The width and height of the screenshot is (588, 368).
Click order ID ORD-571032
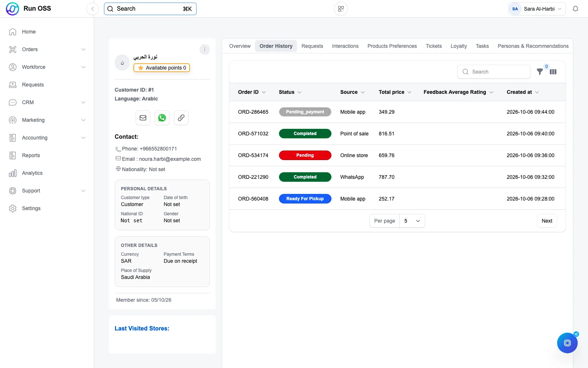click(x=253, y=134)
